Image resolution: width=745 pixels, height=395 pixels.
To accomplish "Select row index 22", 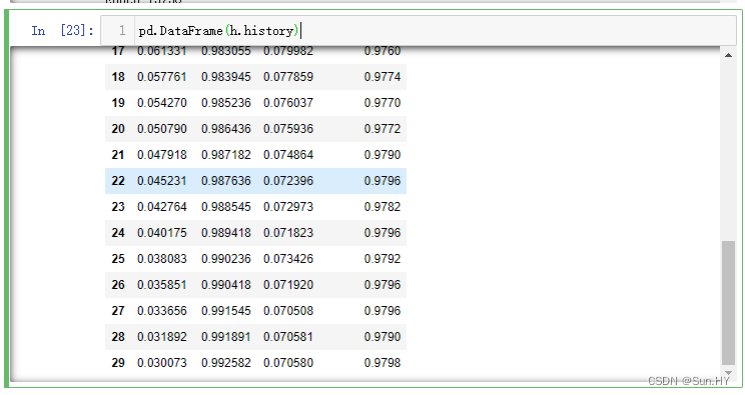I will pos(118,181).
